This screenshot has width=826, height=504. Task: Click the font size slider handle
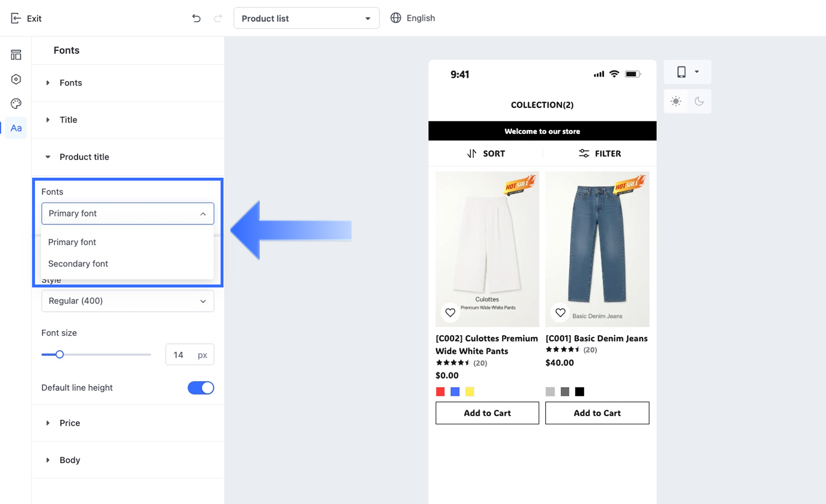[x=60, y=354]
